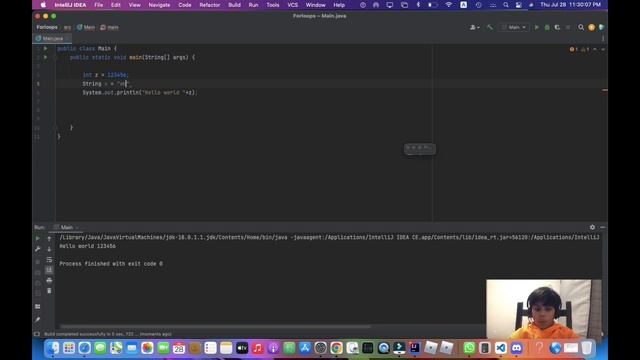Select the Main.java editor tab

click(x=52, y=38)
